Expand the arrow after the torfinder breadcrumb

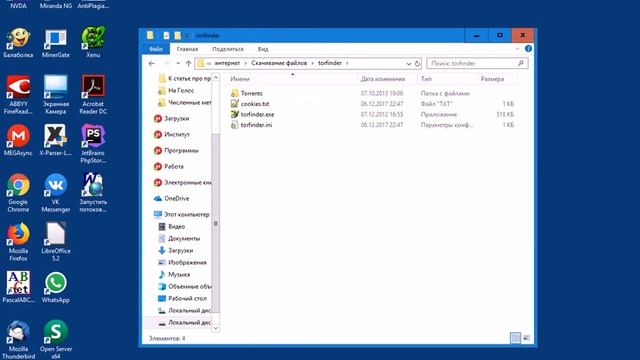coord(347,63)
